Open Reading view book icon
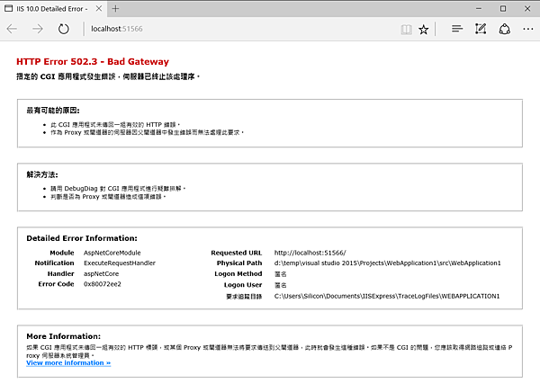Viewport: 540px width, 392px height. (x=407, y=30)
